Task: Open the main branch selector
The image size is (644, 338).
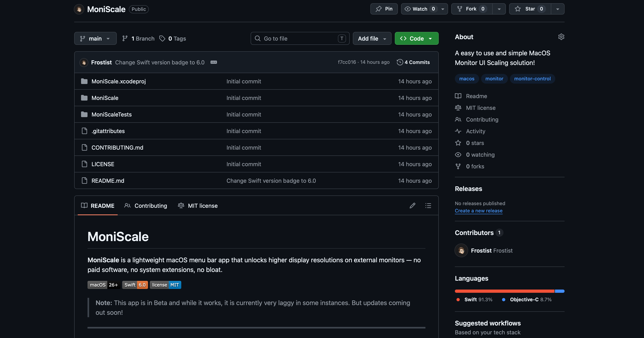Action: click(95, 38)
